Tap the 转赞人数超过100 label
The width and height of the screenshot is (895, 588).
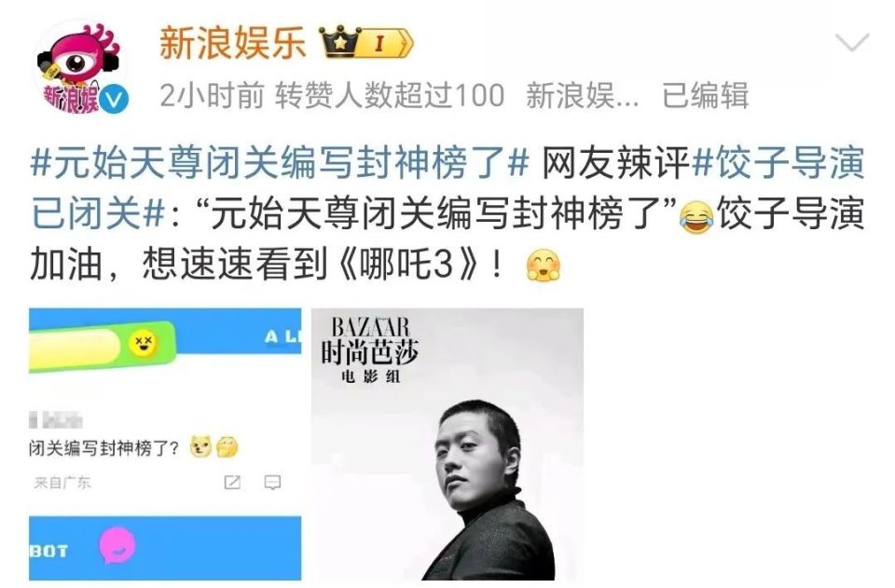point(390,95)
